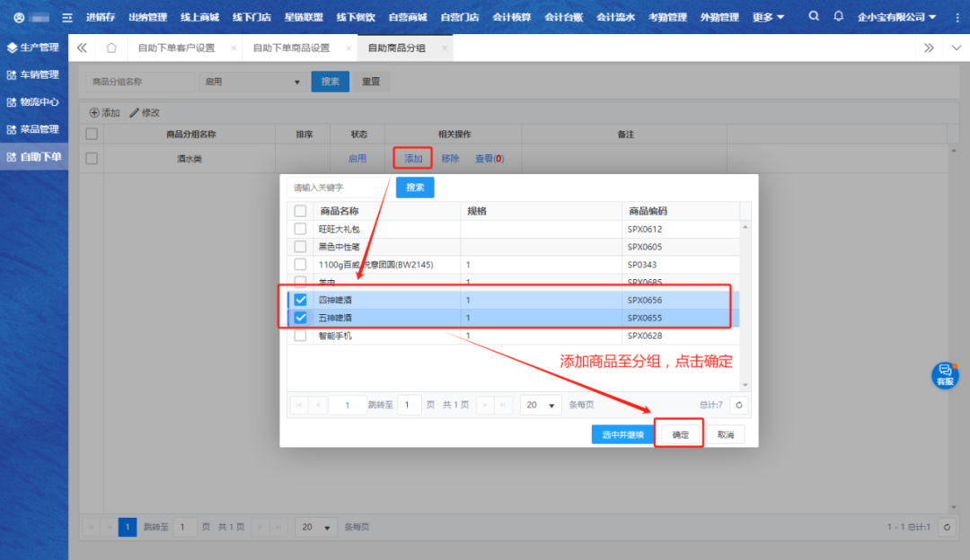Click the refresh icon in dialog pager
This screenshot has width=970, height=560.
[x=738, y=405]
